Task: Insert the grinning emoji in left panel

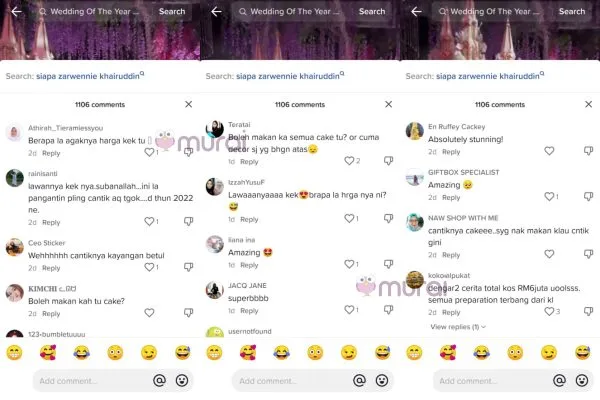Action: point(14,353)
